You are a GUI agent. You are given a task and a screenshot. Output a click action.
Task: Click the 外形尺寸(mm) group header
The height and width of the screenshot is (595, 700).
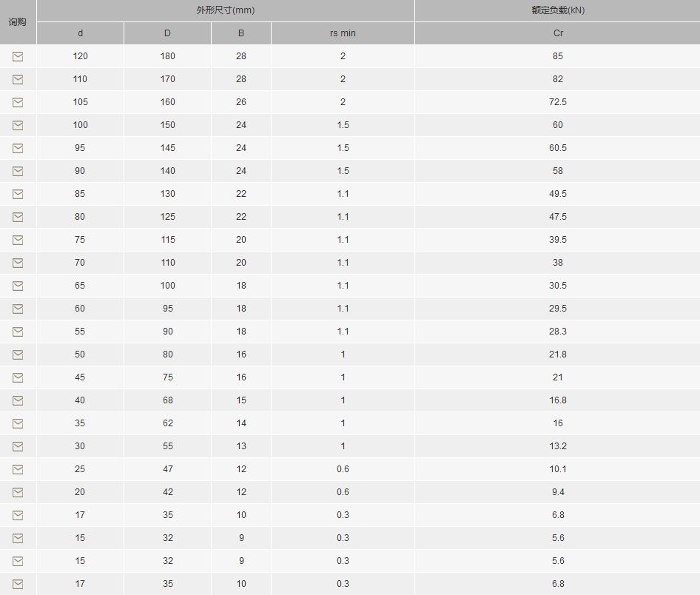coord(226,10)
